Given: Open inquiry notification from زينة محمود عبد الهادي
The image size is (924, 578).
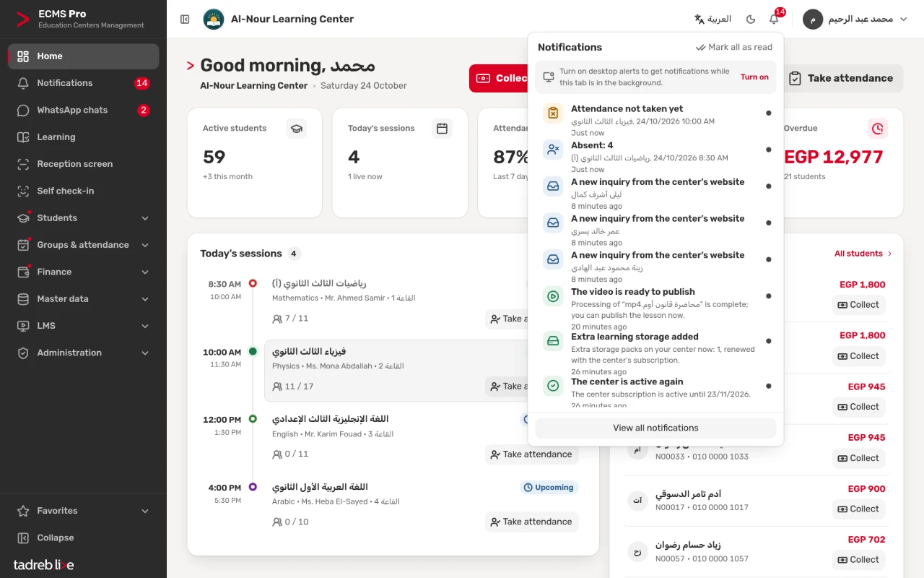Looking at the screenshot, I should click(655, 267).
